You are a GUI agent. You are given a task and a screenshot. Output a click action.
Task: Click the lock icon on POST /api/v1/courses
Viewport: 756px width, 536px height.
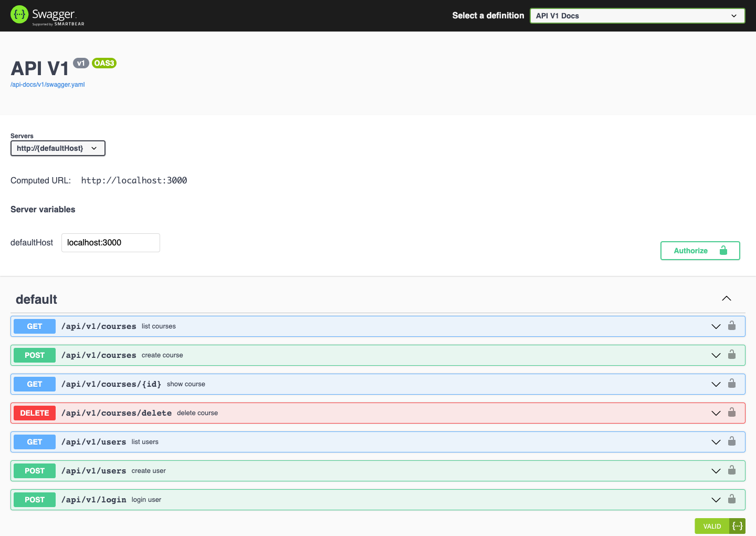click(x=732, y=355)
